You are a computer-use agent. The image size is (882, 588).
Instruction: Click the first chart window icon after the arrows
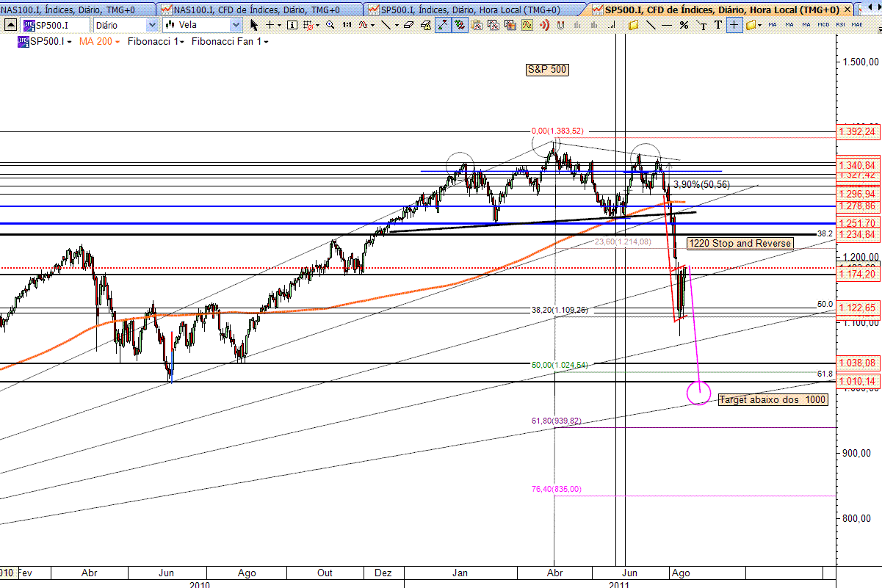coord(477,24)
